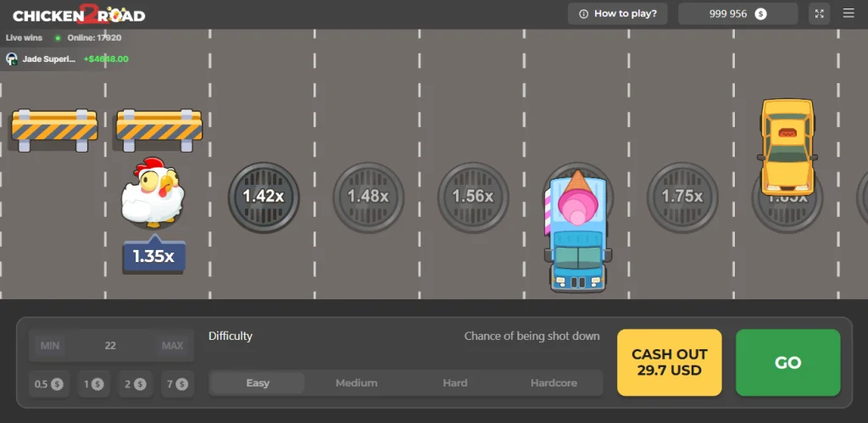Click the second barrier above the chicken
This screenshot has width=868, height=423.
click(x=159, y=130)
